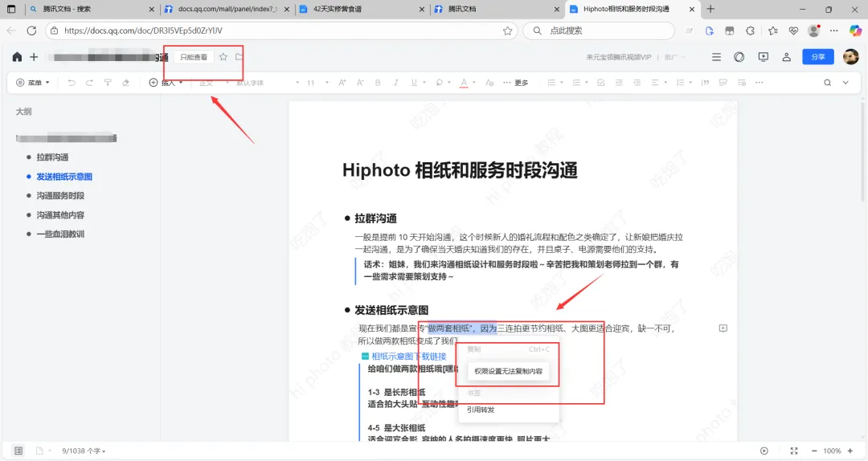Select the format painter tool
Viewport: 868px width, 461px height.
108,83
